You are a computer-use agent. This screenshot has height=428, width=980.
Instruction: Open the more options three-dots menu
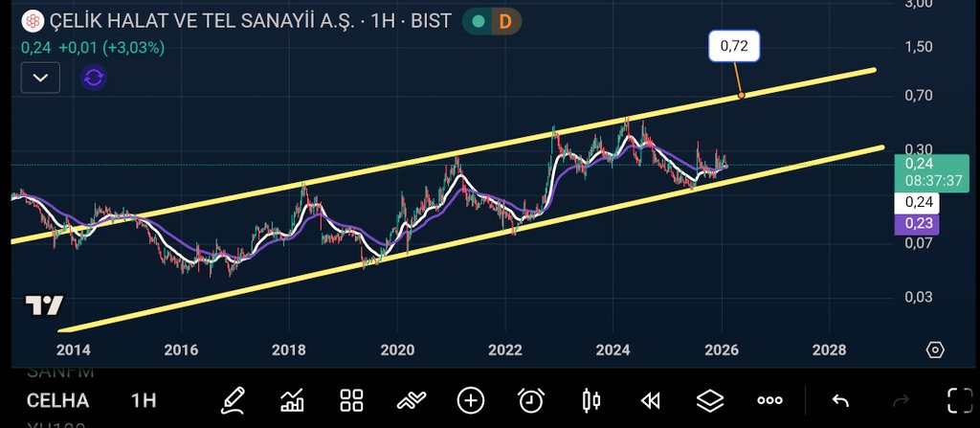pyautogui.click(x=770, y=400)
